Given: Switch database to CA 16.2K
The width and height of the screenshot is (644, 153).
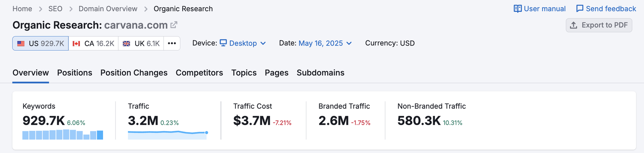Looking at the screenshot, I should pyautogui.click(x=93, y=44).
